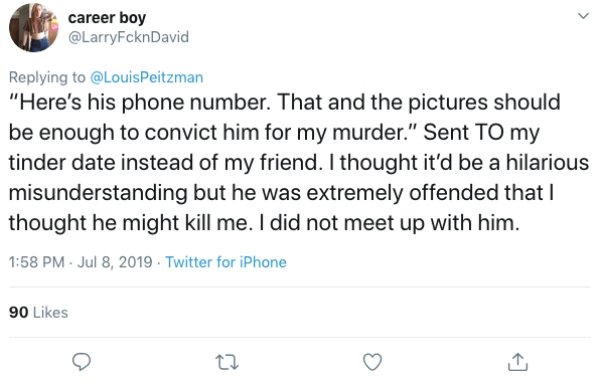Open career boy's profile picture
Screen dimensions: 600x384
point(34,27)
